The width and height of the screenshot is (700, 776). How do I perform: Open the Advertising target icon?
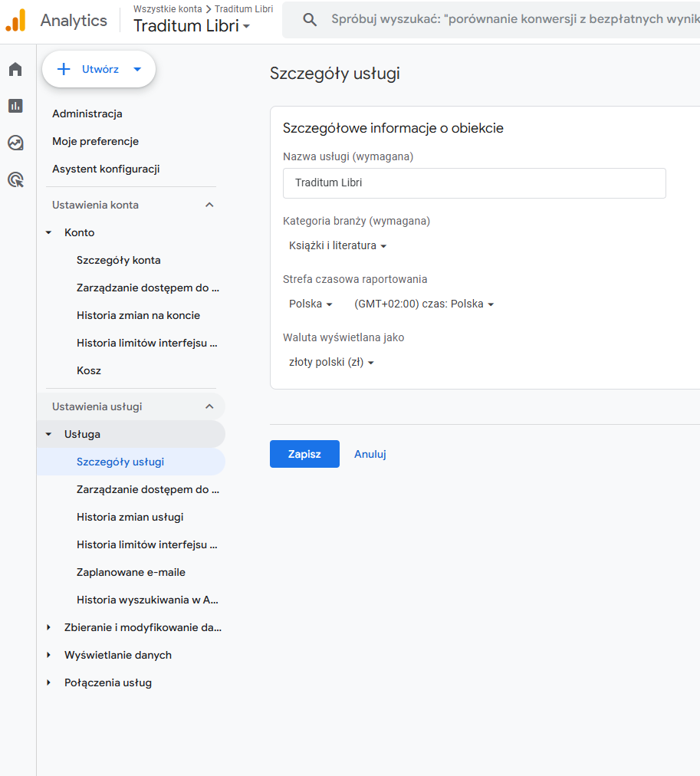pos(15,179)
